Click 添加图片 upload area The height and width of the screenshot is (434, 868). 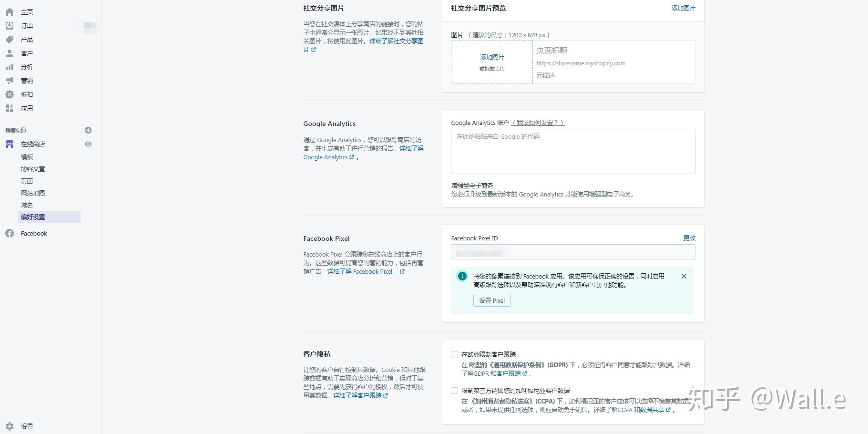(492, 62)
